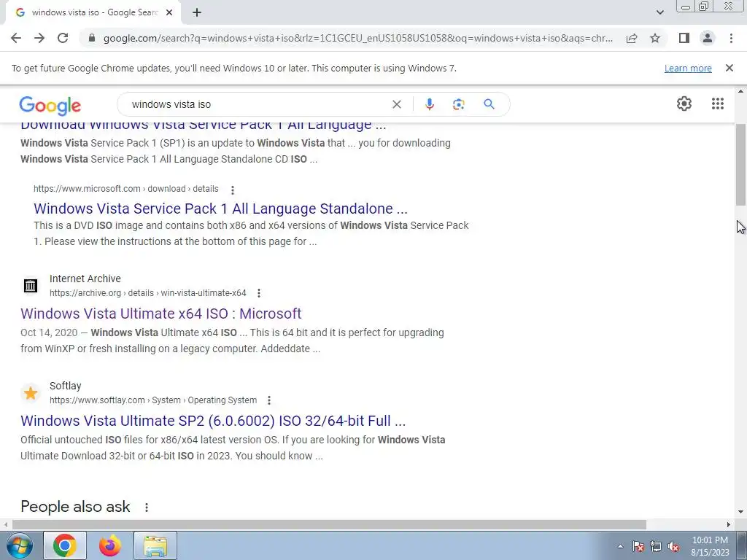Open more options for the Softlay result
Image resolution: width=747 pixels, height=560 pixels.
269,400
